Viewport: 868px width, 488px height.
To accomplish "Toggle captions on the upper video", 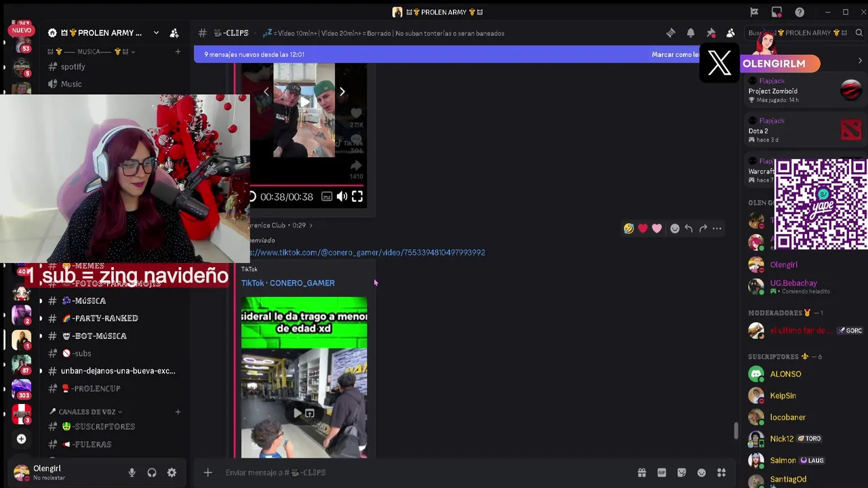I will tap(326, 197).
